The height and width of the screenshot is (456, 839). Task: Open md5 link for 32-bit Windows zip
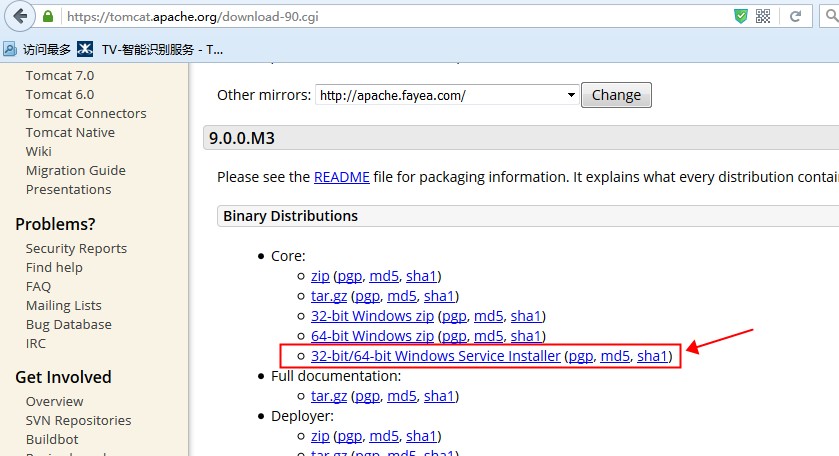tap(489, 316)
